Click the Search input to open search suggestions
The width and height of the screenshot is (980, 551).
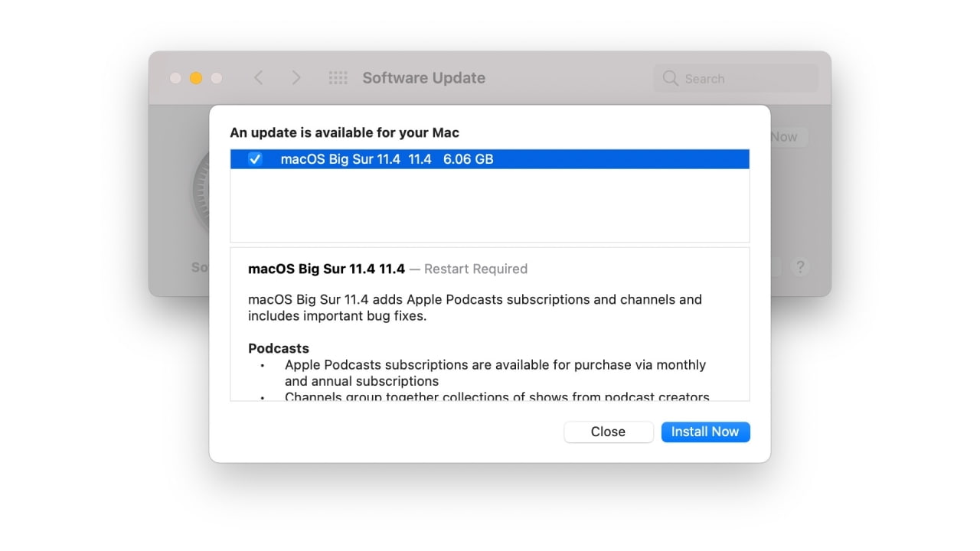click(x=735, y=78)
